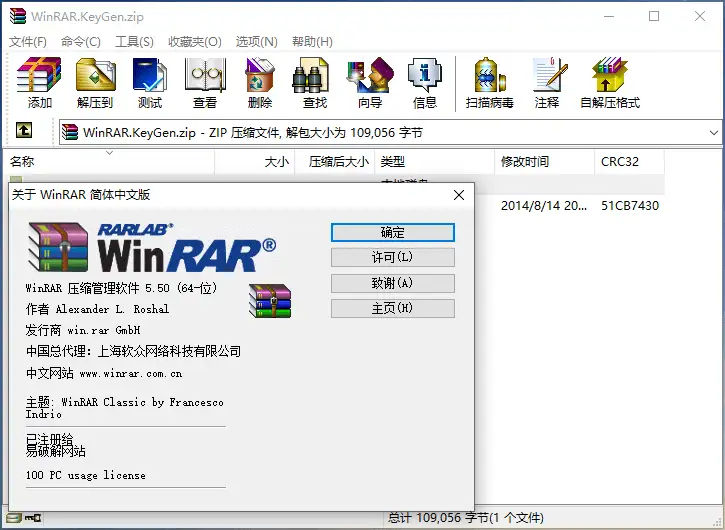Click the 解压到 (Extract To) icon
The image size is (725, 530).
click(95, 82)
